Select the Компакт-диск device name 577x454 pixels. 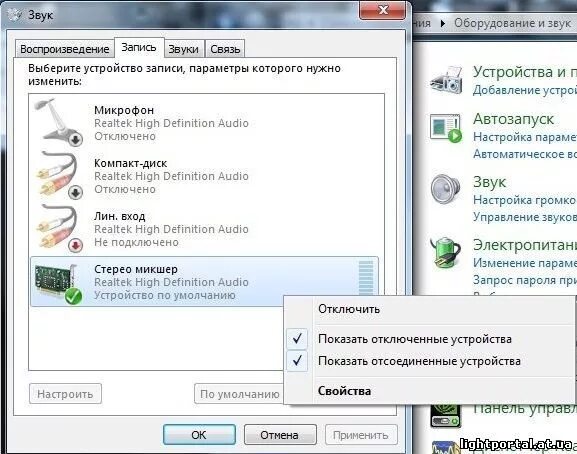131,163
